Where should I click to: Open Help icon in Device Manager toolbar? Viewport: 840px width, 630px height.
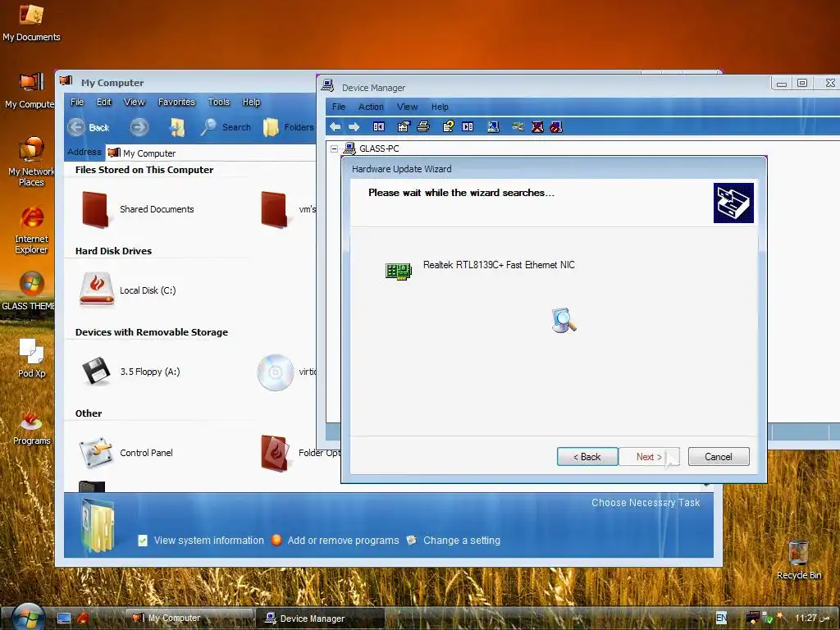(x=449, y=127)
